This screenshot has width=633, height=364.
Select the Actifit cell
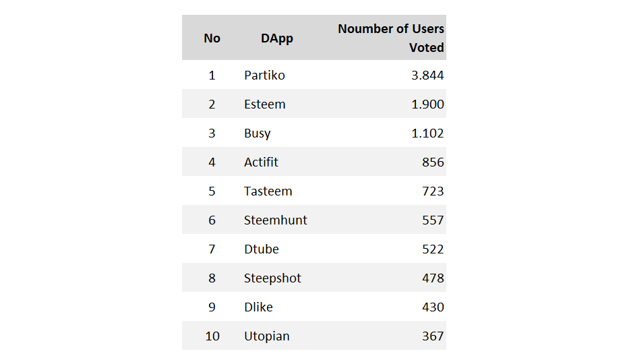click(x=261, y=162)
